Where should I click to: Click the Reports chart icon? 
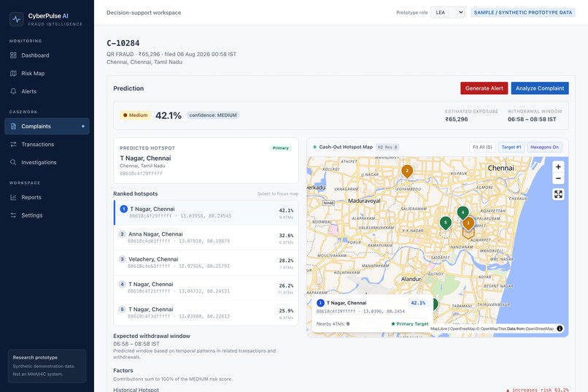coord(13,197)
